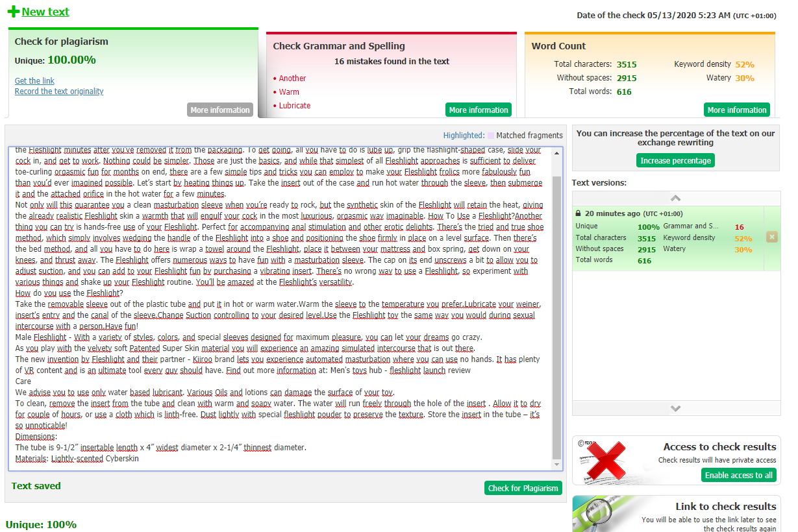Collapse text versions list with up chevron
Viewport: 798px width, 532px height.
coord(676,198)
